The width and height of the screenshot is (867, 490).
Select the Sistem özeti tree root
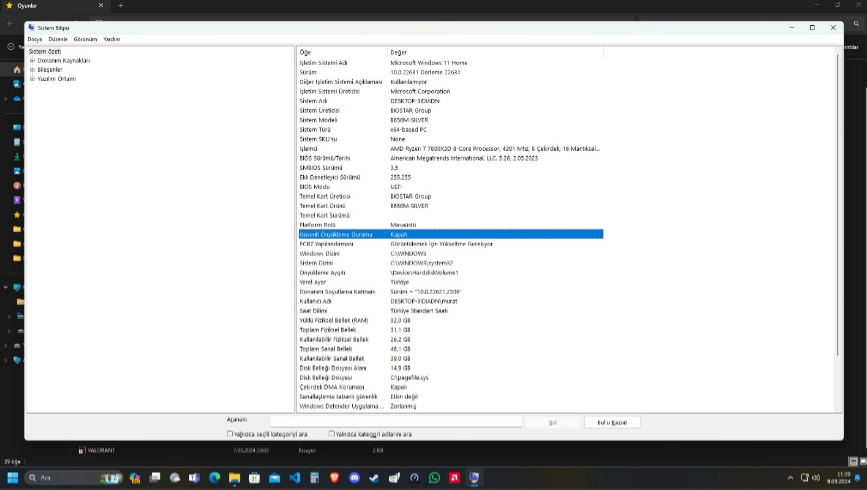click(45, 51)
